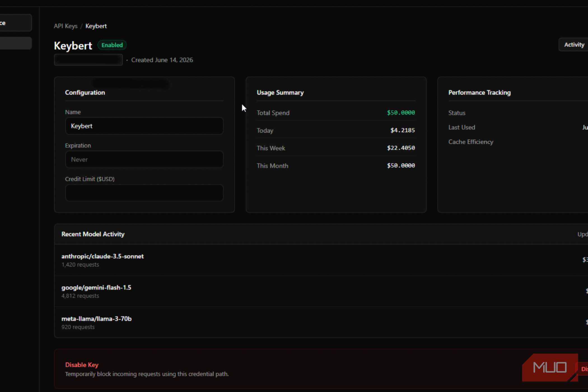Image resolution: width=588 pixels, height=392 pixels.
Task: Open the Activity button
Action: (x=574, y=45)
